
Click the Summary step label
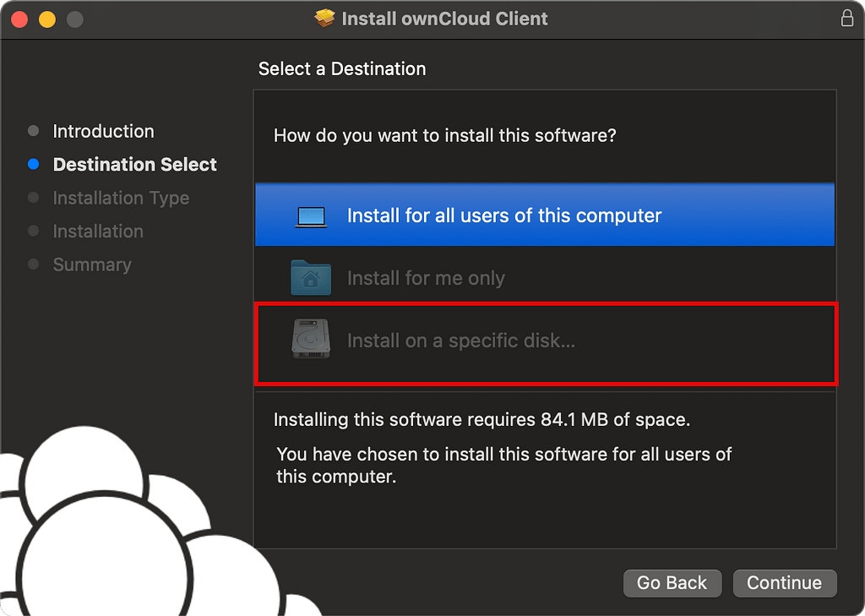(92, 264)
